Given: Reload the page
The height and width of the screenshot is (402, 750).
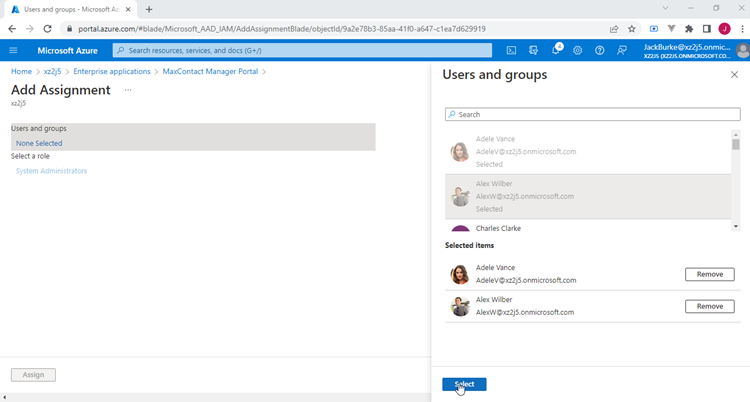Looking at the screenshot, I should point(47,29).
